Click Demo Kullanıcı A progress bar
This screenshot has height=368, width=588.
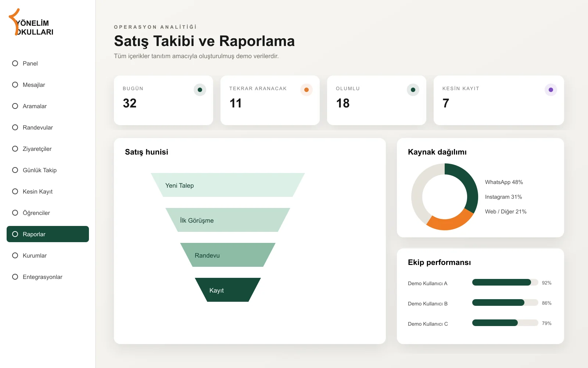505,282
